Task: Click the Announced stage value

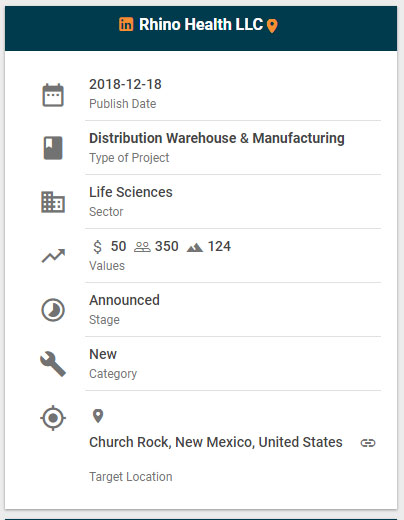Action: click(124, 300)
